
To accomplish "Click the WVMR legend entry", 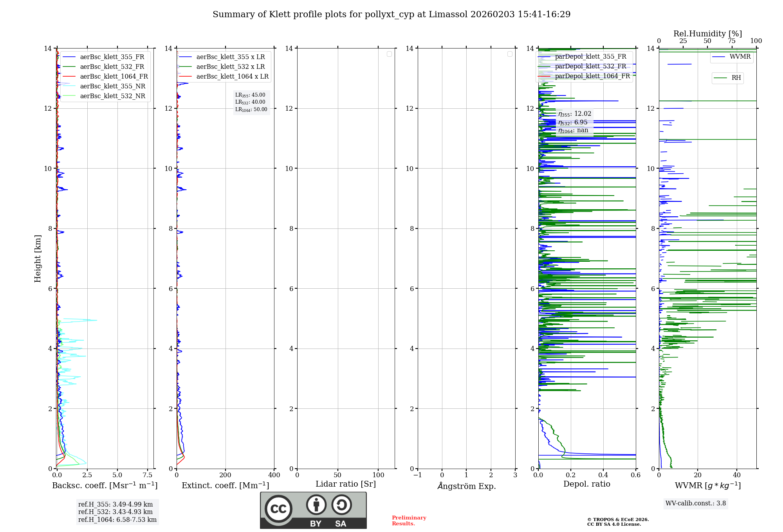I will point(740,57).
